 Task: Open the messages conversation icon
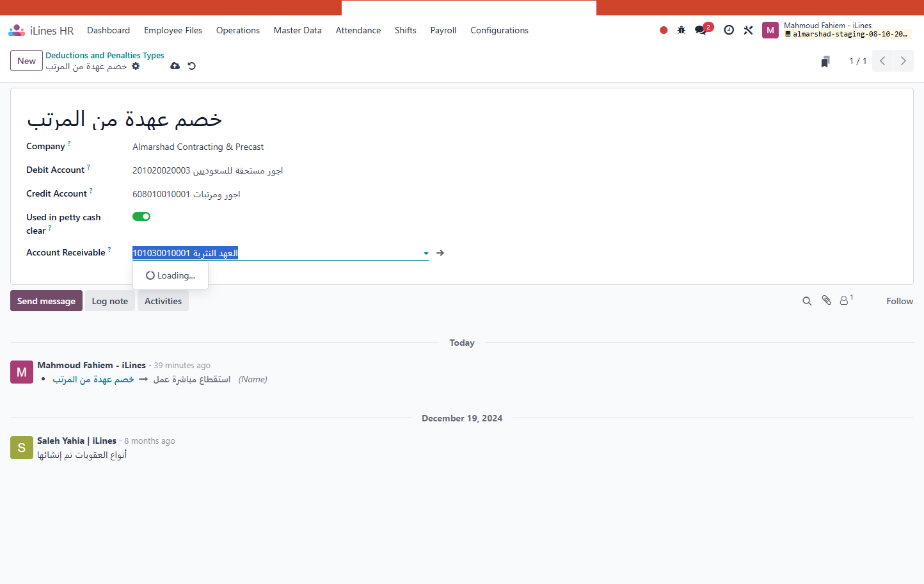pos(701,30)
